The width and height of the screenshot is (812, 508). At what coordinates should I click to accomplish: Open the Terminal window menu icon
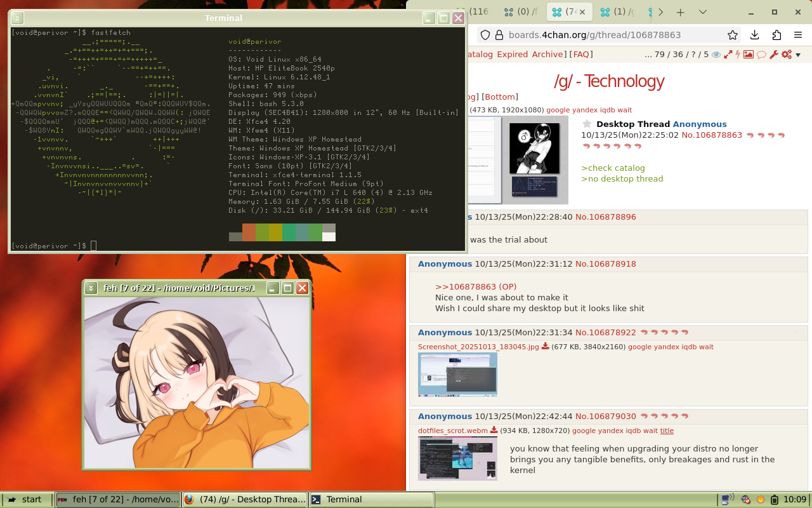pos(18,18)
